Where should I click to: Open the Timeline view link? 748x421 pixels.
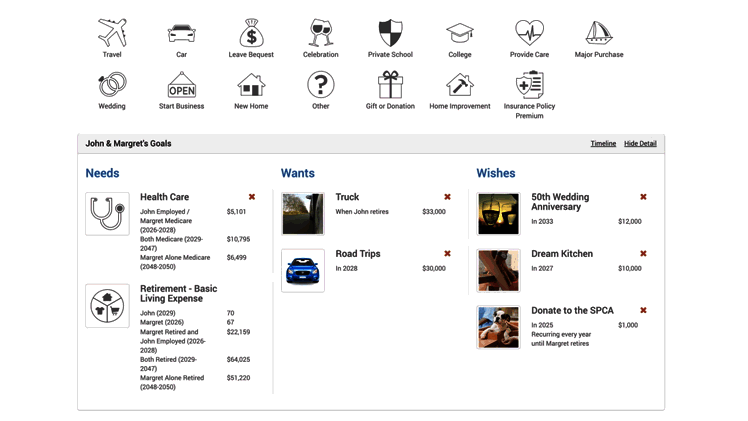603,144
